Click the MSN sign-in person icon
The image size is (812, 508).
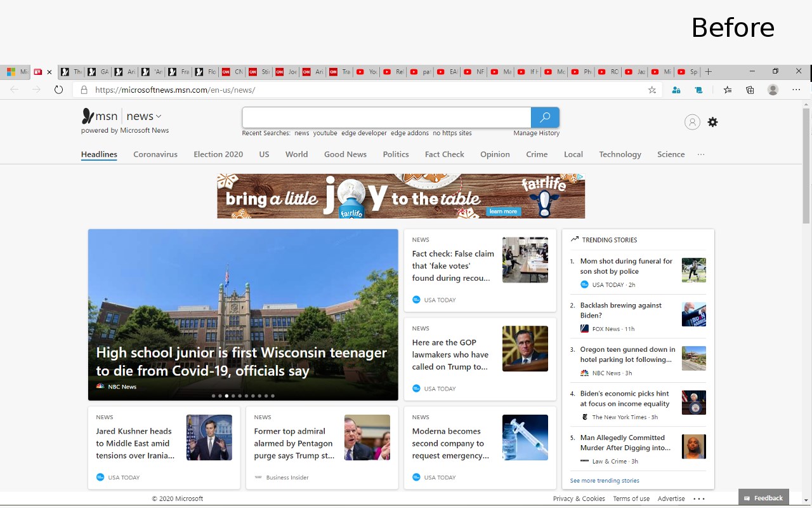click(x=692, y=122)
